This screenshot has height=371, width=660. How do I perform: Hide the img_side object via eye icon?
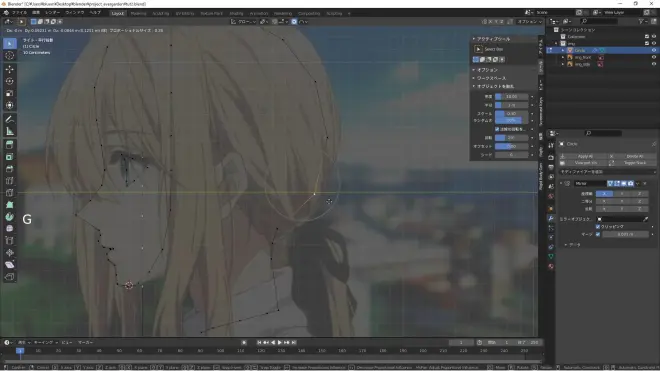pos(654,64)
